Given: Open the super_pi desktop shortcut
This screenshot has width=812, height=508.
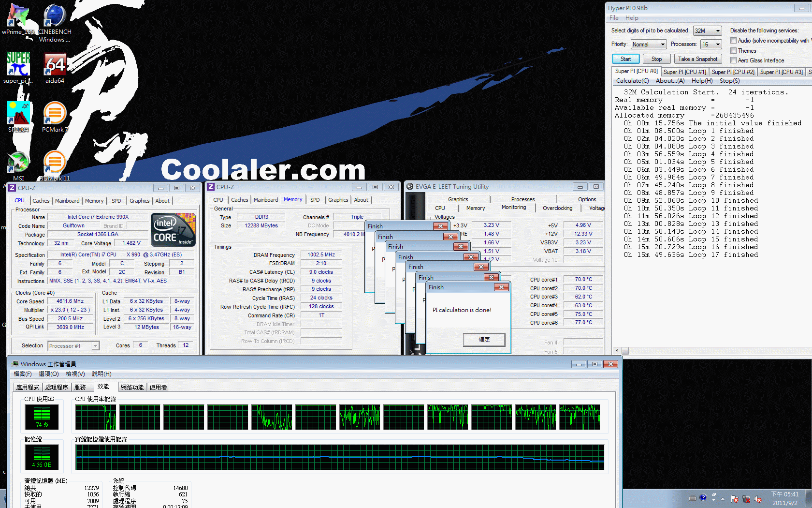Looking at the screenshot, I should [x=18, y=68].
